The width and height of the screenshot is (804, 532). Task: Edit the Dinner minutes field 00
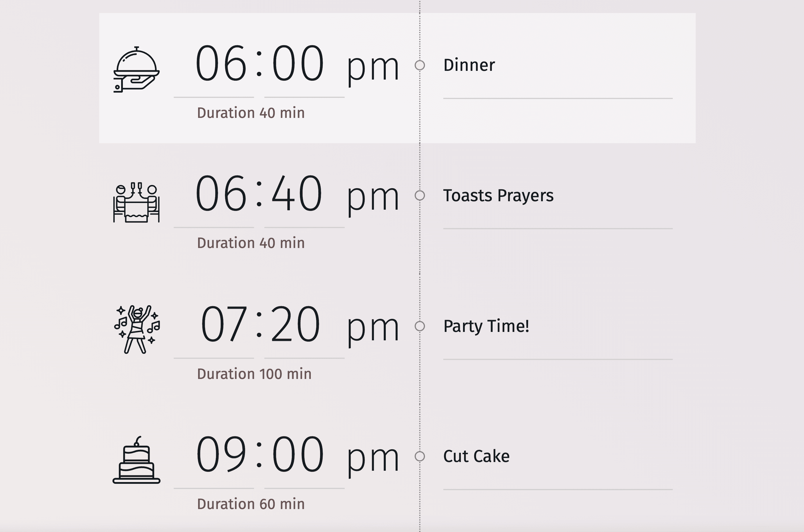298,64
